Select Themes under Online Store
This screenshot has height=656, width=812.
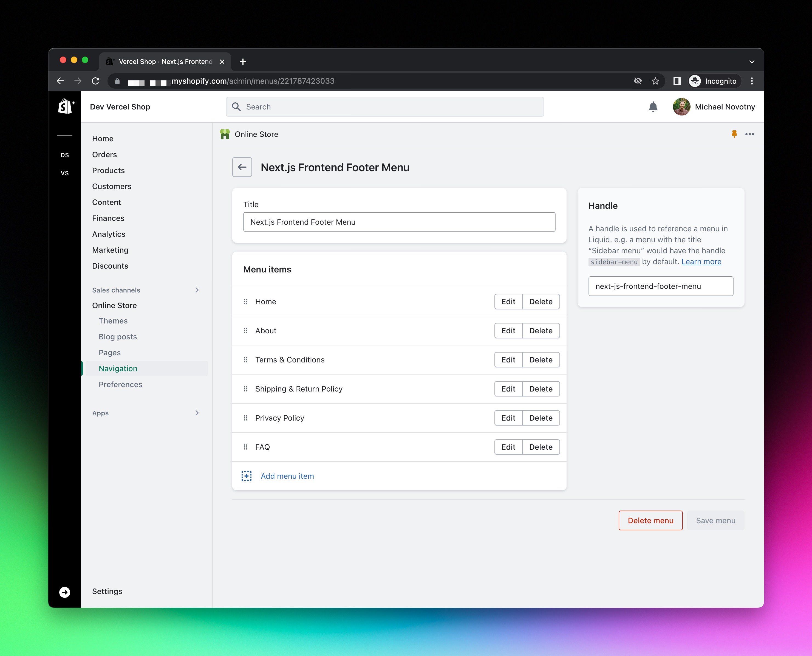[113, 321]
